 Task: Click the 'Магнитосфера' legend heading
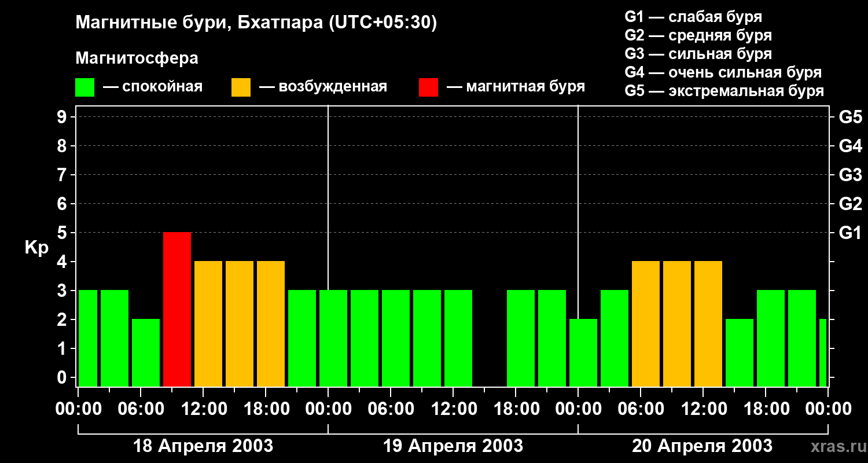coord(137,58)
